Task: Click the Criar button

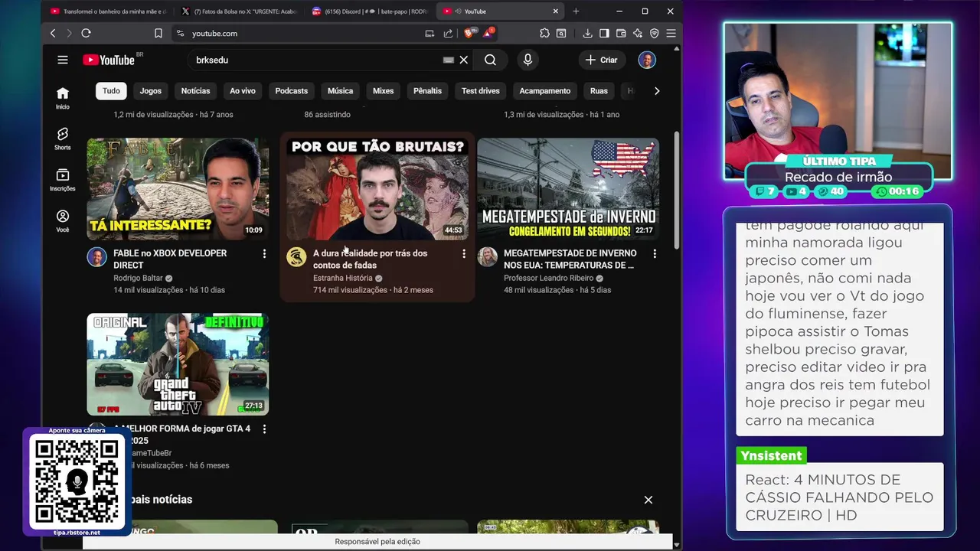Action: [x=601, y=60]
